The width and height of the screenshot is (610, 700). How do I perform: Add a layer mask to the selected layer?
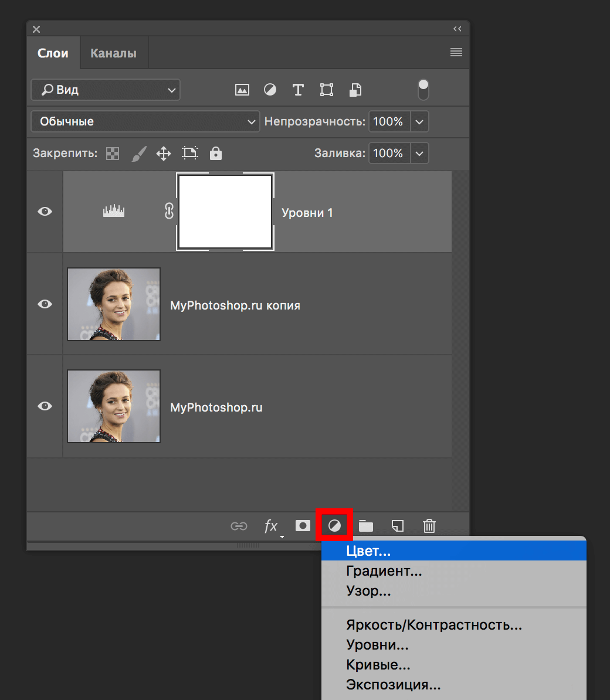coord(303,526)
